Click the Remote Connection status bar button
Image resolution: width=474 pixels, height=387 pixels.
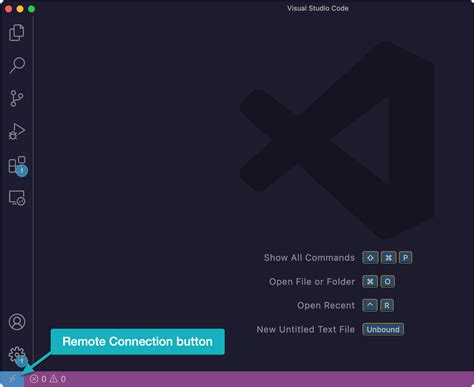(x=12, y=379)
